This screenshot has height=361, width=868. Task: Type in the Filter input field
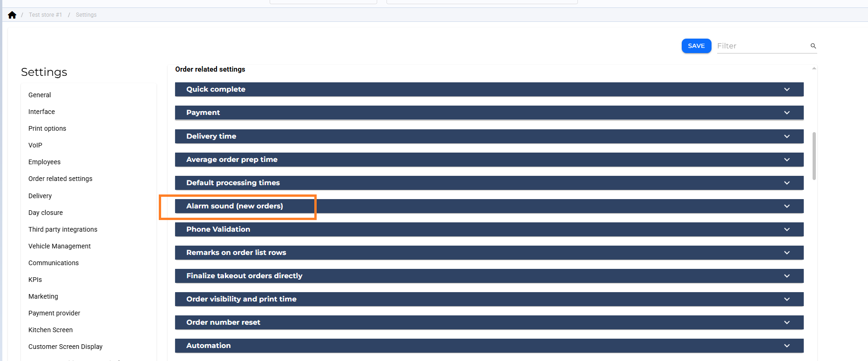click(x=761, y=46)
